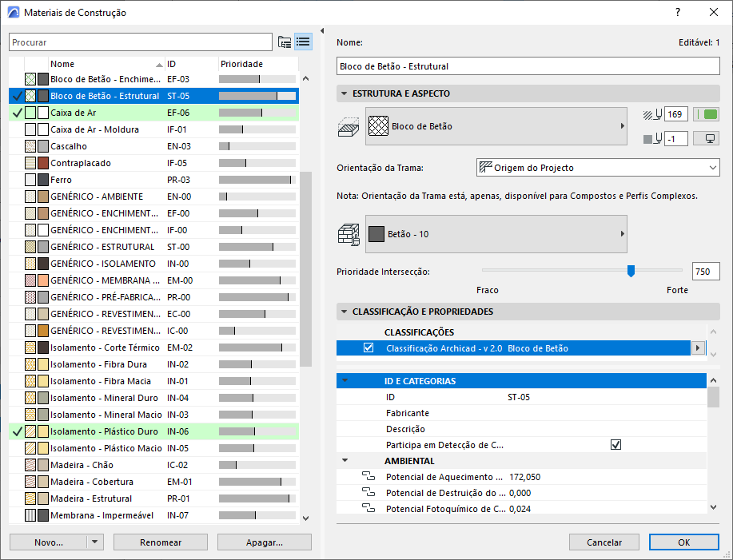Click the foreground pen number field 169
Image resolution: width=733 pixels, height=560 pixels.
coord(676,114)
